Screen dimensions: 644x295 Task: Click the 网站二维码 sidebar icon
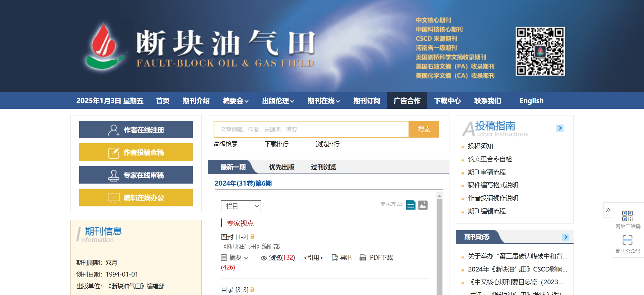click(627, 216)
